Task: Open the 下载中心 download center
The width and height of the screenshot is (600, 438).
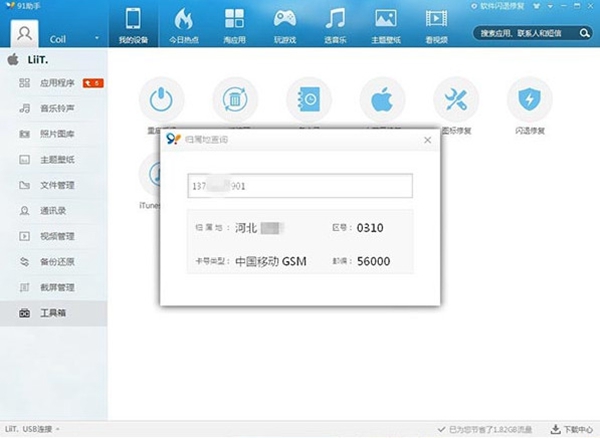Action: tap(572, 430)
